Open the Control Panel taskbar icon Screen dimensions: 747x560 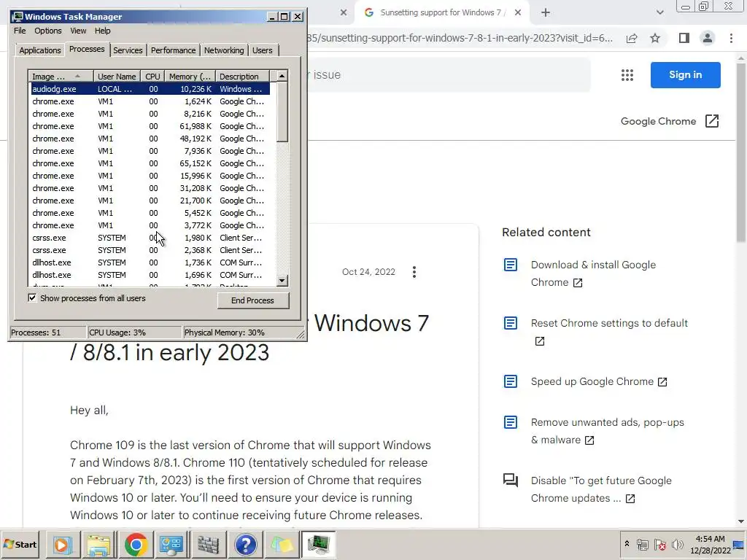[171, 544]
